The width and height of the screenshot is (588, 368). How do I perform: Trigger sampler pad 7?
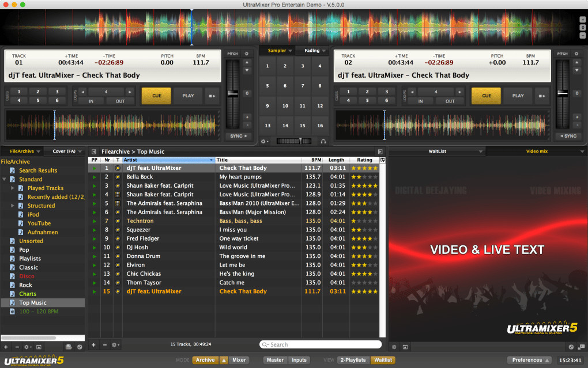click(303, 86)
